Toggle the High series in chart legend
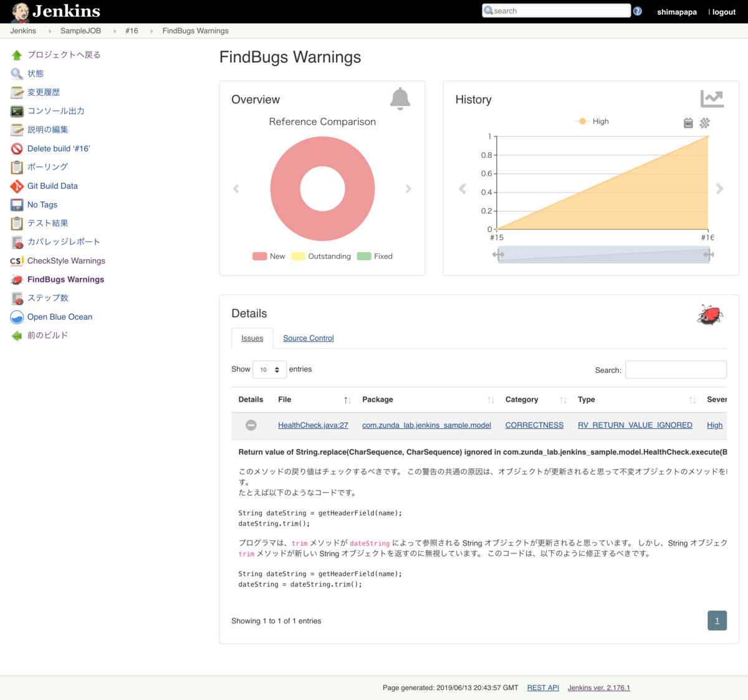The width and height of the screenshot is (748, 700). coord(593,122)
